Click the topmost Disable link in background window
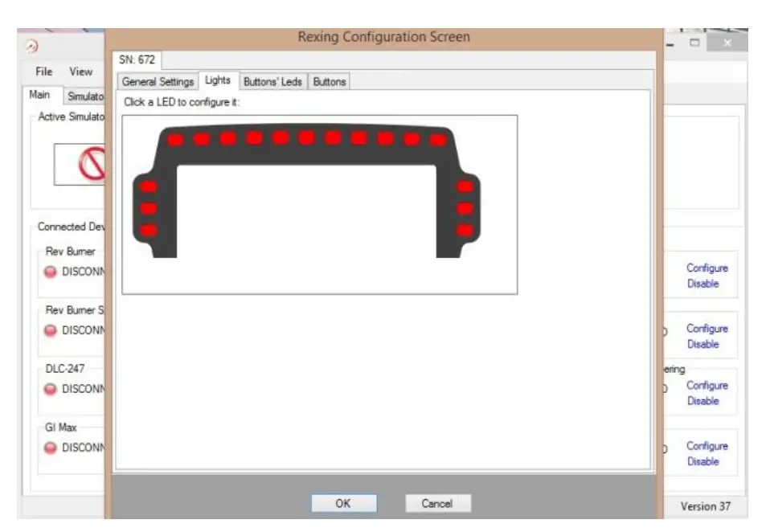 [x=703, y=284]
